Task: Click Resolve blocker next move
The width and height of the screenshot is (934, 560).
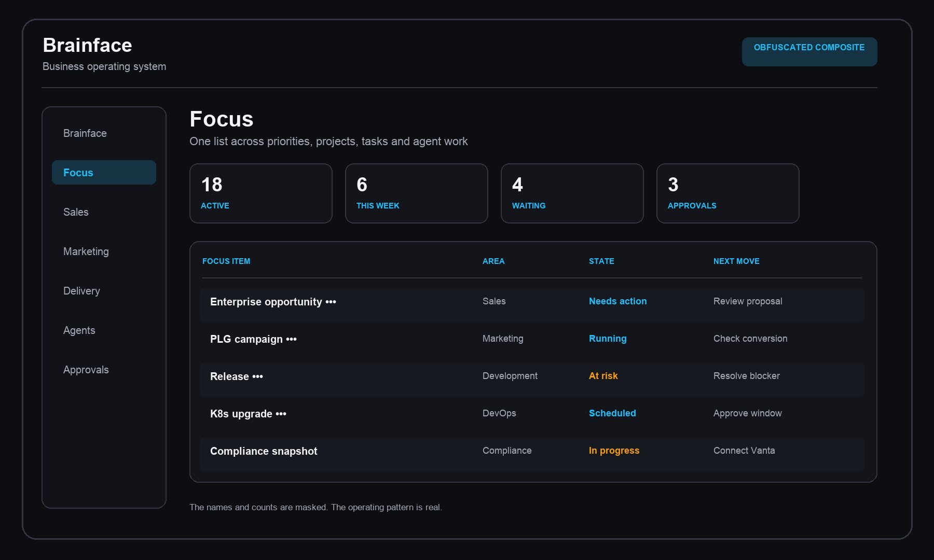Action: [x=747, y=376]
